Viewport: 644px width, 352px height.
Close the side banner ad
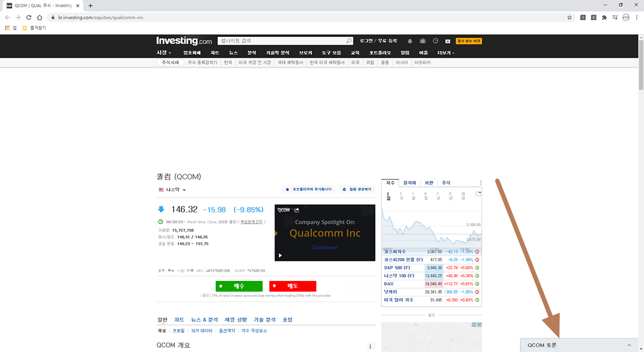pyautogui.click(x=479, y=325)
